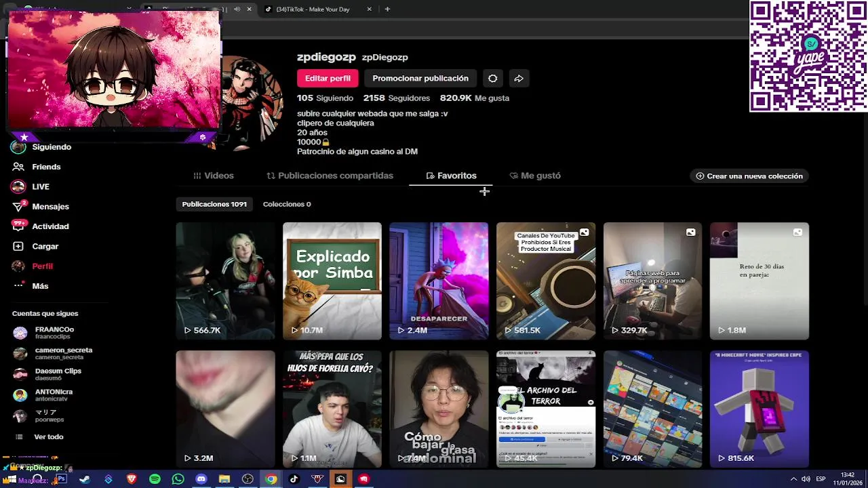Screen dimensions: 868x488
Task: Click 2158 Seguidores count
Action: pyautogui.click(x=397, y=98)
